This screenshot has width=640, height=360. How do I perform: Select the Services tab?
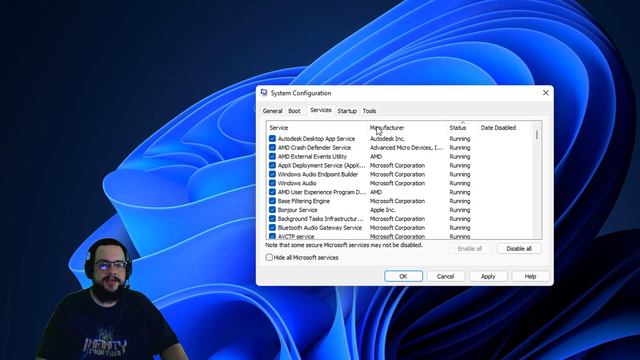pyautogui.click(x=321, y=110)
